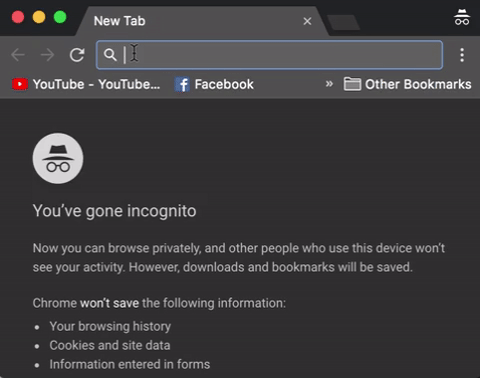
Task: Click the blue Facebook favicon
Action: pyautogui.click(x=182, y=85)
